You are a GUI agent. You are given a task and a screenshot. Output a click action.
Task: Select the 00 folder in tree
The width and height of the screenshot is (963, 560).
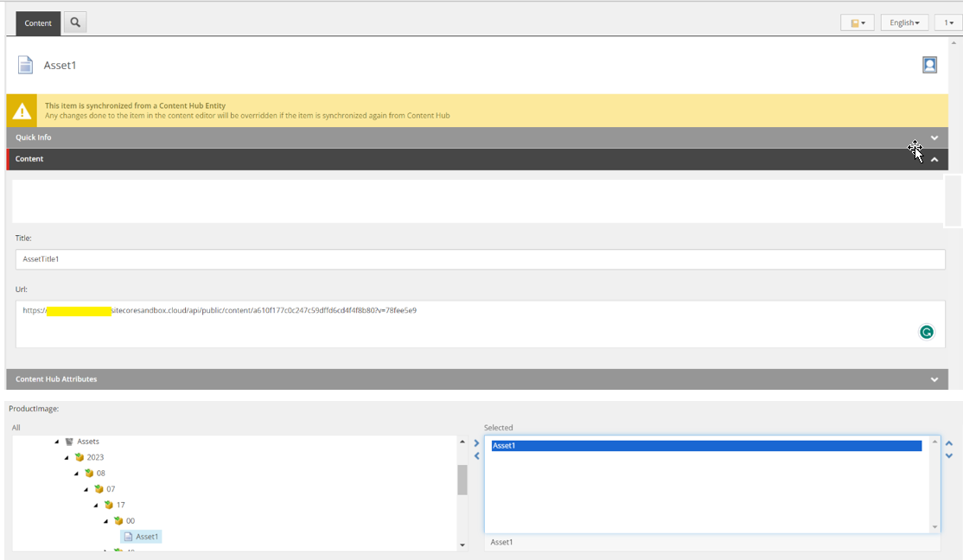pyautogui.click(x=131, y=521)
